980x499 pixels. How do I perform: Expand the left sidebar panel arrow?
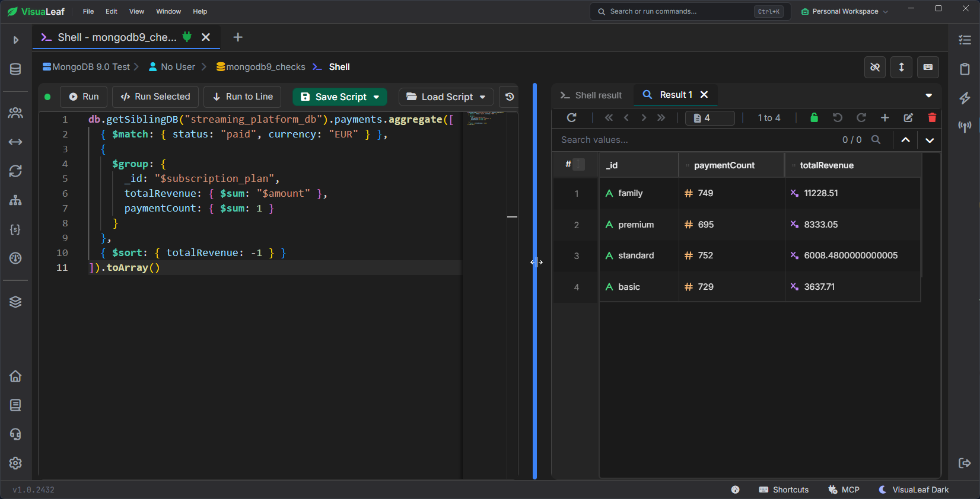pyautogui.click(x=16, y=40)
